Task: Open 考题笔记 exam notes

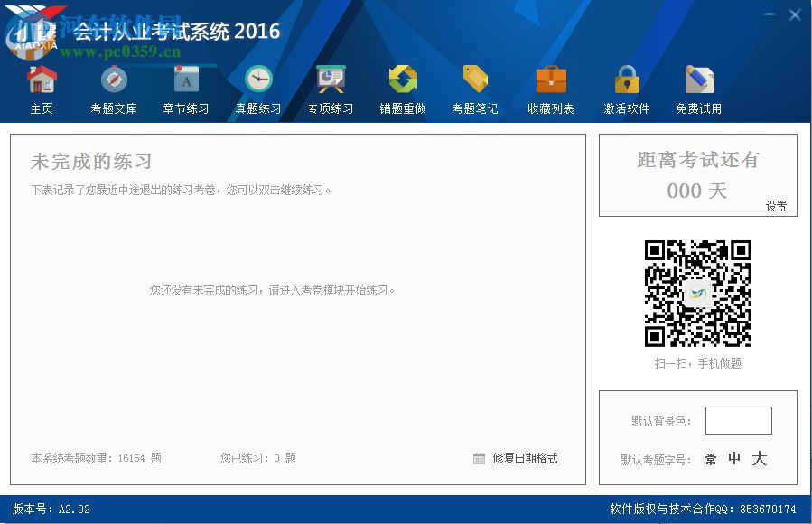Action: click(475, 90)
